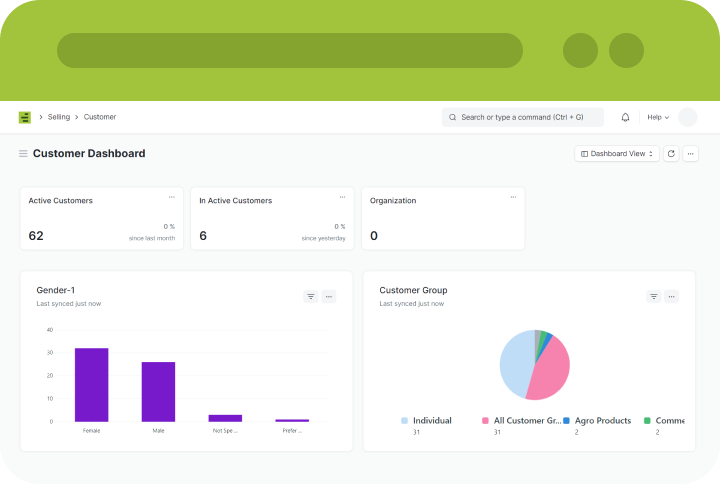
Task: Open Organization card options menu
Action: [513, 197]
